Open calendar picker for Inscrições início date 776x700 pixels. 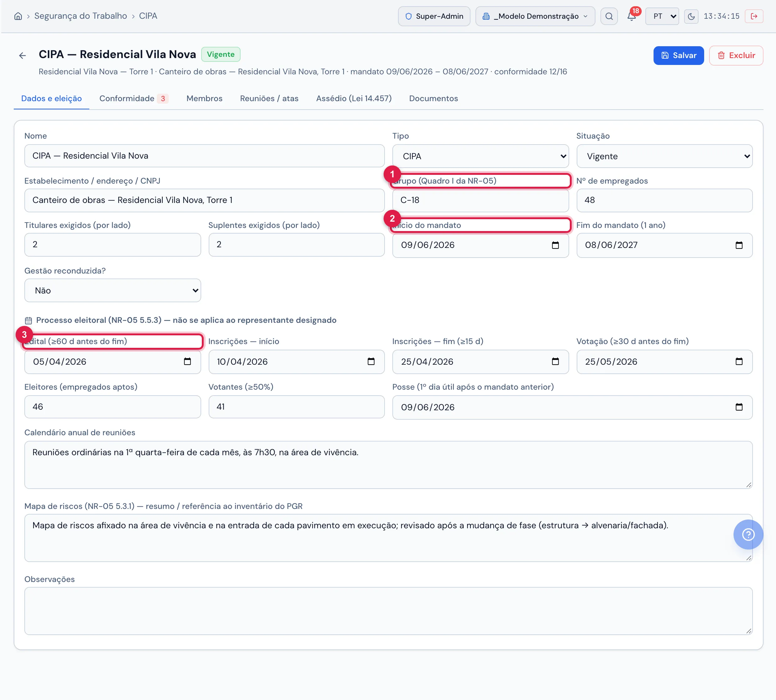[x=371, y=362]
